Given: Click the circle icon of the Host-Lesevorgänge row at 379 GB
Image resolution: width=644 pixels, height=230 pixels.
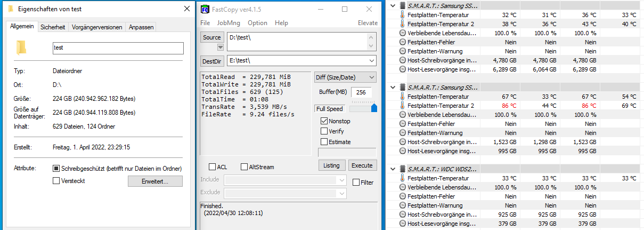Looking at the screenshot, I should [402, 224].
